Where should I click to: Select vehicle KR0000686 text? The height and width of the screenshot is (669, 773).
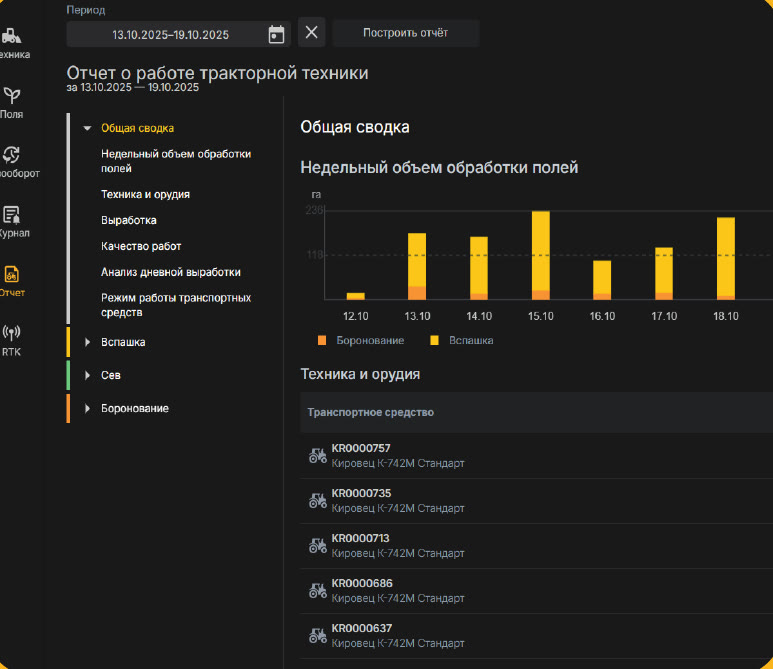tap(362, 583)
